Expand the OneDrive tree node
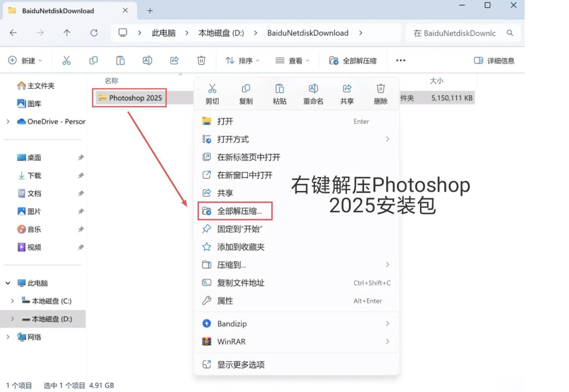The height and width of the screenshot is (392, 569). (x=8, y=121)
